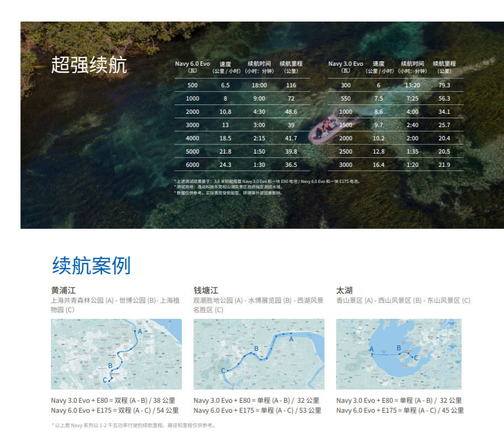Click marker C on the 黄浦江 map
Image resolution: width=504 pixels, height=431 pixels.
(104, 380)
